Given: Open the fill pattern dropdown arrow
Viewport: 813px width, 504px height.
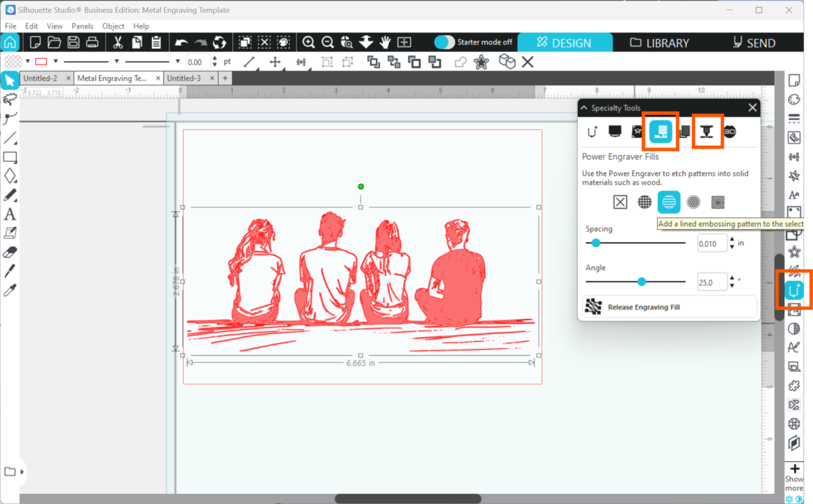Looking at the screenshot, I should tap(27, 61).
